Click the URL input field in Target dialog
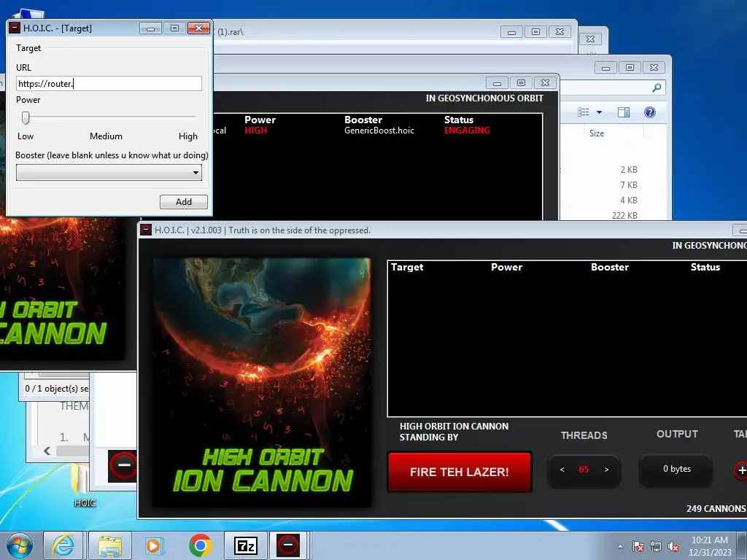The height and width of the screenshot is (560, 747). coord(109,84)
